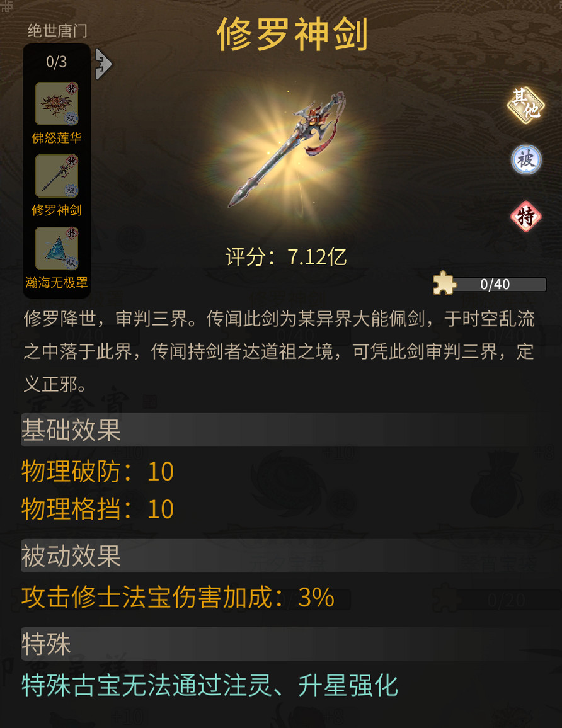
Task: Click the 绝世唐门 set title
Action: [x=57, y=31]
